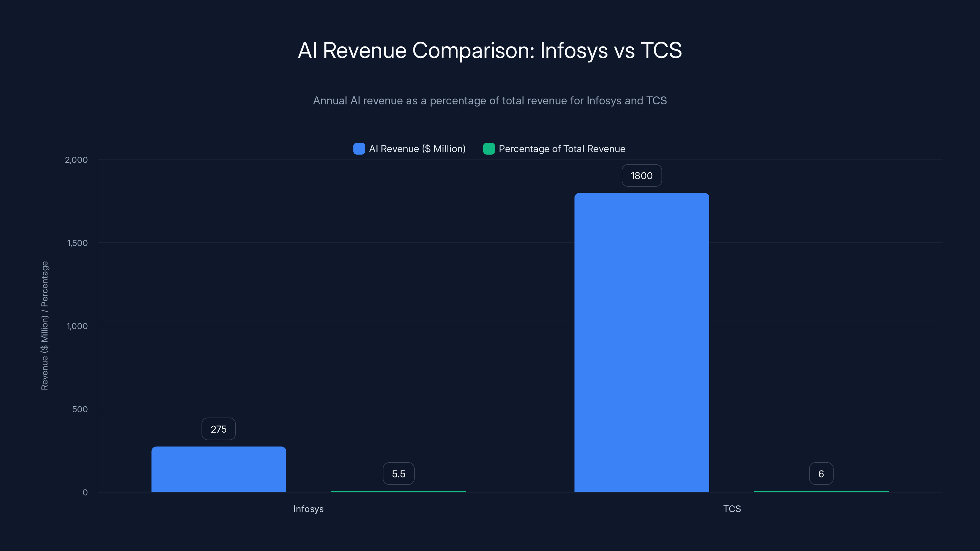
Task: Toggle visibility of AI Revenue series
Action: click(409, 149)
